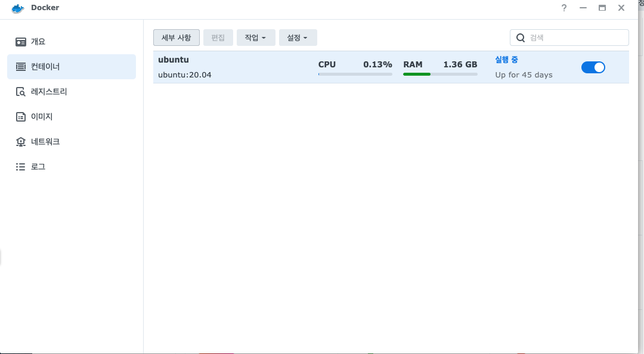Click the 실행 중 running status
Image resolution: width=644 pixels, height=354 pixels.
(506, 60)
